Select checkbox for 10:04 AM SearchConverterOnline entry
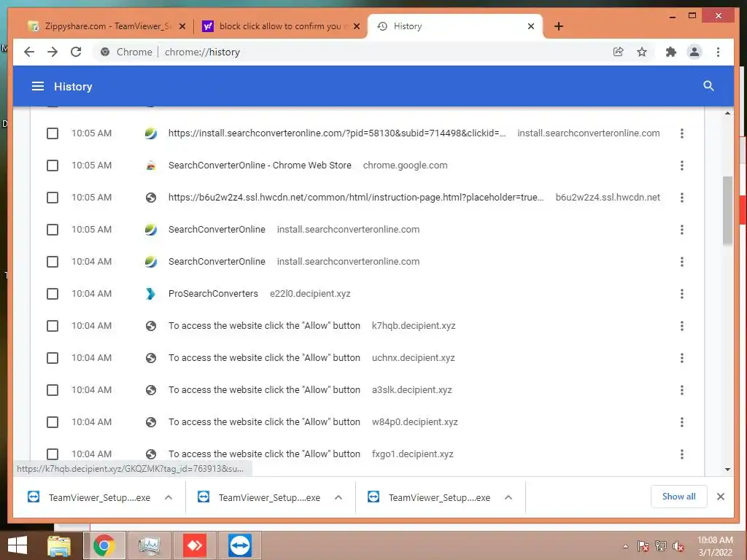 [53, 262]
